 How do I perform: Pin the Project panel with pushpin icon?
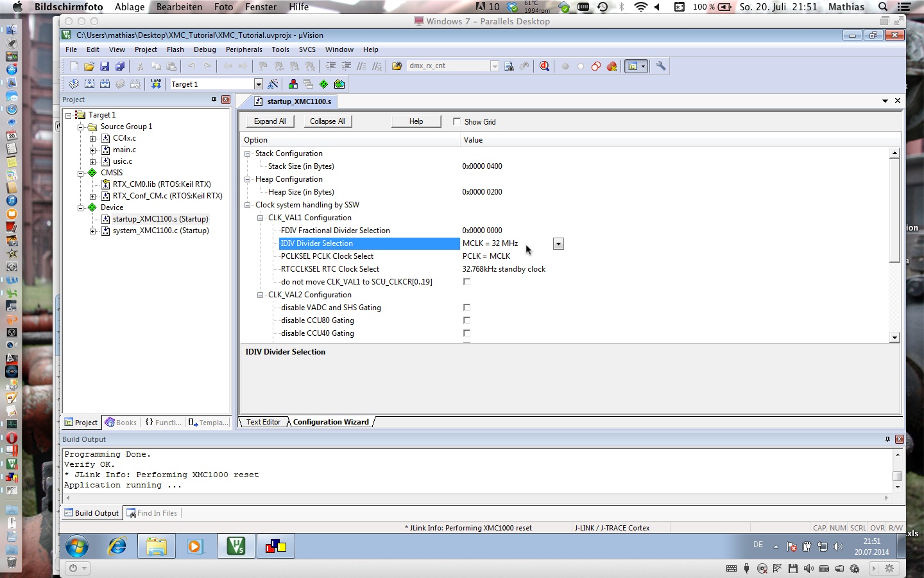pyautogui.click(x=214, y=100)
